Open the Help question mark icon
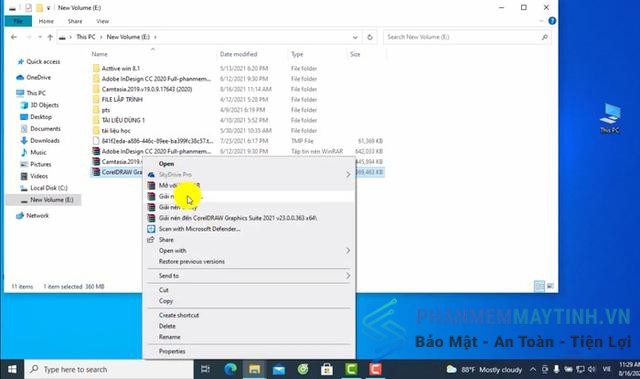This screenshot has height=379, width=640. [552, 21]
